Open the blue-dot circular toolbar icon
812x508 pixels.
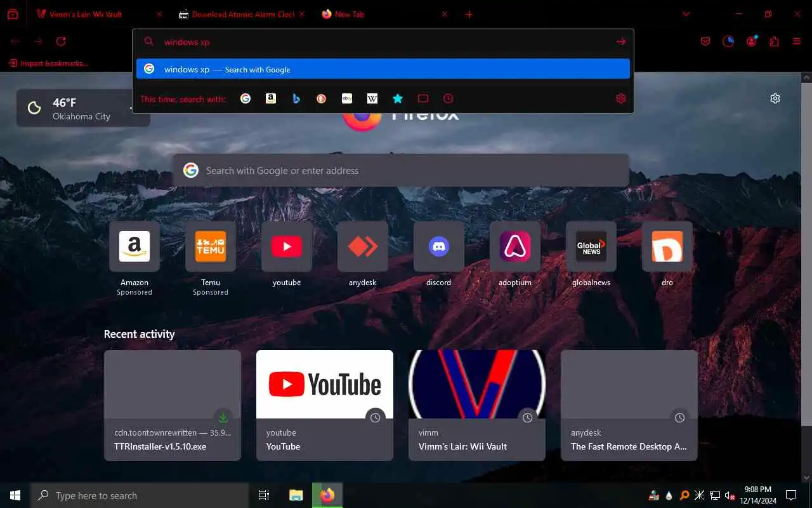click(728, 41)
